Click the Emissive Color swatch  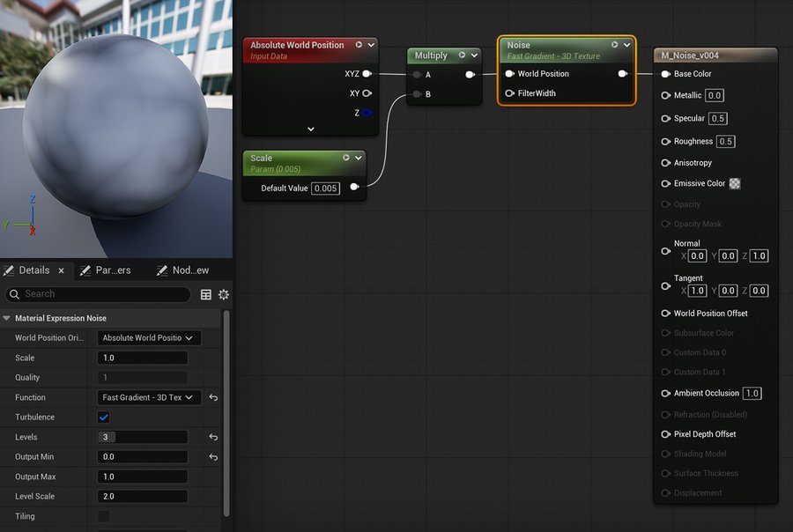[735, 184]
